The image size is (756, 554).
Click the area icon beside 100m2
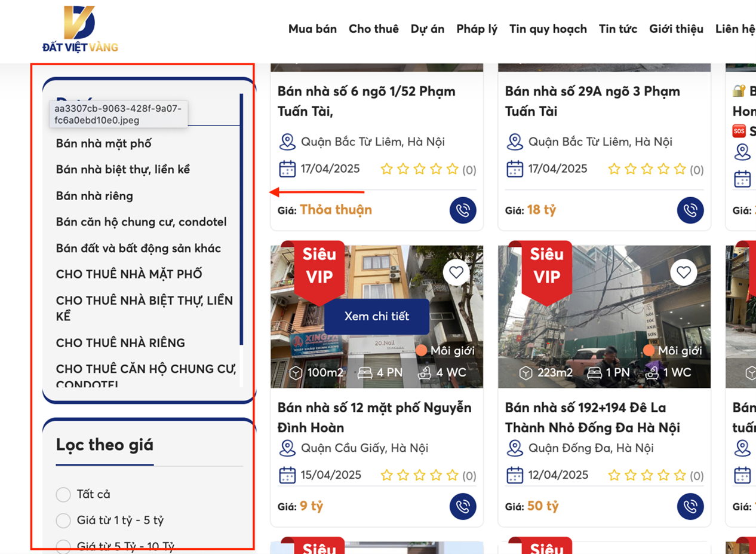[296, 373]
